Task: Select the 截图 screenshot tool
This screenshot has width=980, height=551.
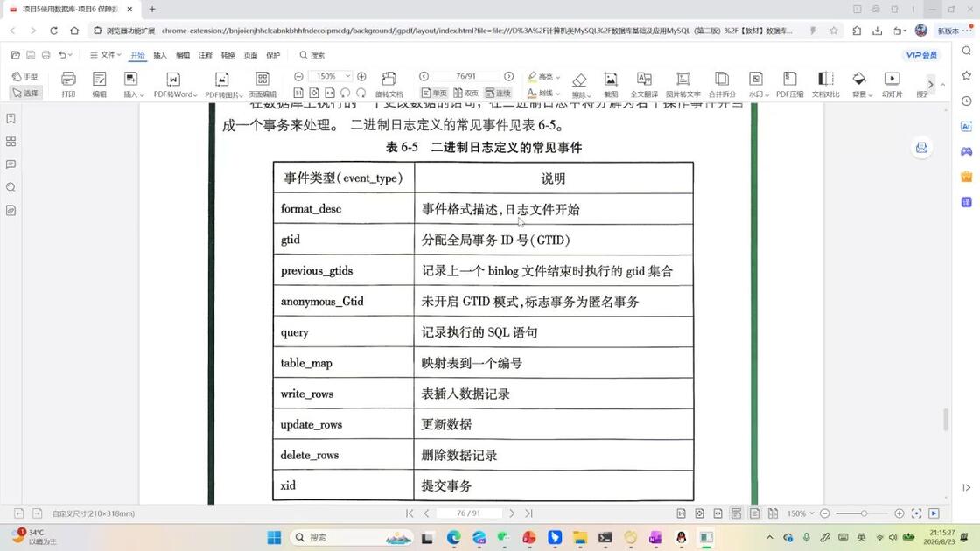Action: coord(610,84)
